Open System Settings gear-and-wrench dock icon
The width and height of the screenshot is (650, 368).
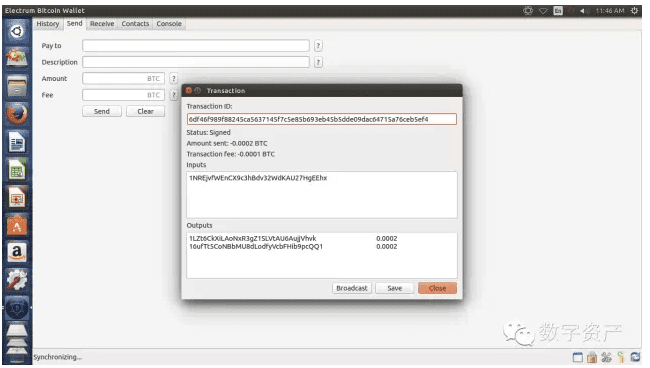17,280
